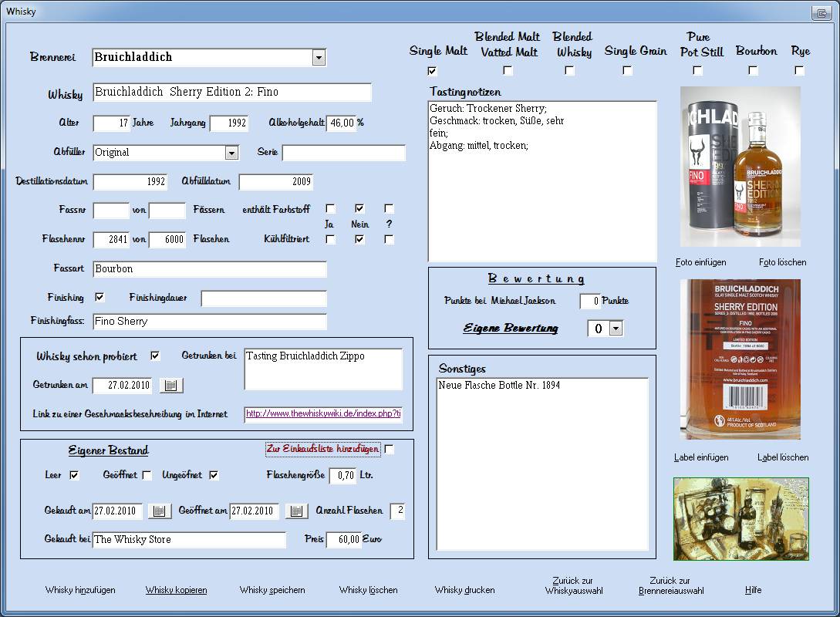Focus the Whisky name field
Image resolution: width=840 pixels, height=617 pixels.
[232, 92]
